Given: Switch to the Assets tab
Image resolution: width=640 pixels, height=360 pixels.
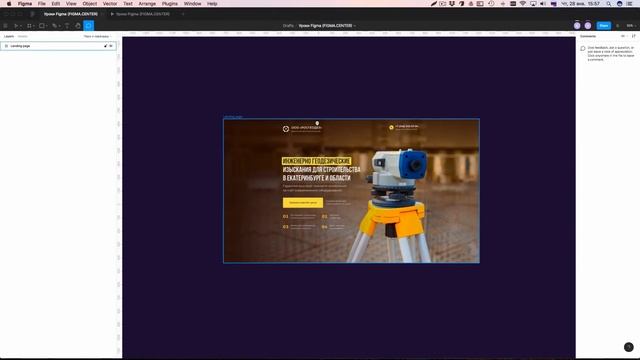Looking at the screenshot, I should click(22, 36).
